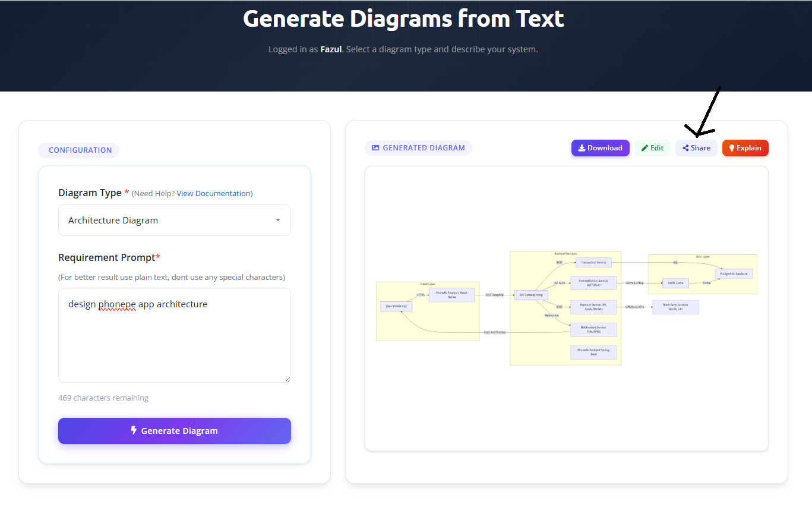
Task: Click the orange Explain button
Action: [x=745, y=148]
